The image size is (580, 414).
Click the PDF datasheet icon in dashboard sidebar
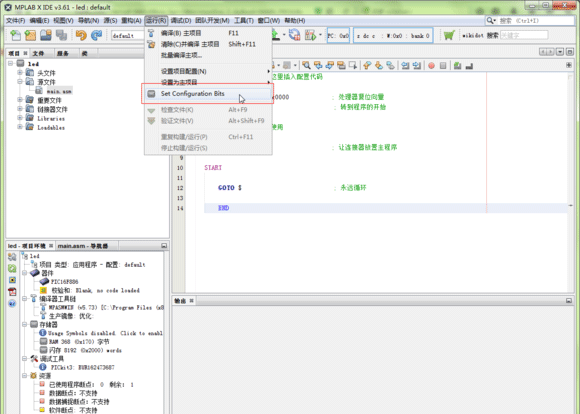click(12, 292)
